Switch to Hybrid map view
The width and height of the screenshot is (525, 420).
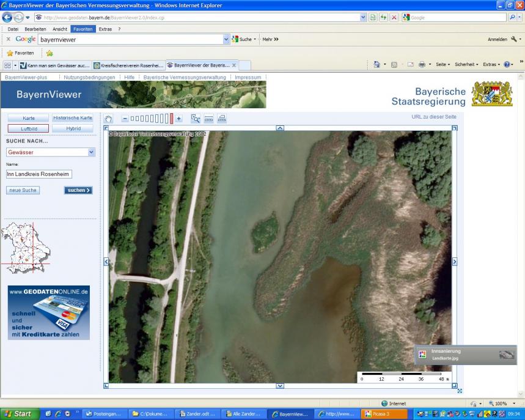pos(72,128)
